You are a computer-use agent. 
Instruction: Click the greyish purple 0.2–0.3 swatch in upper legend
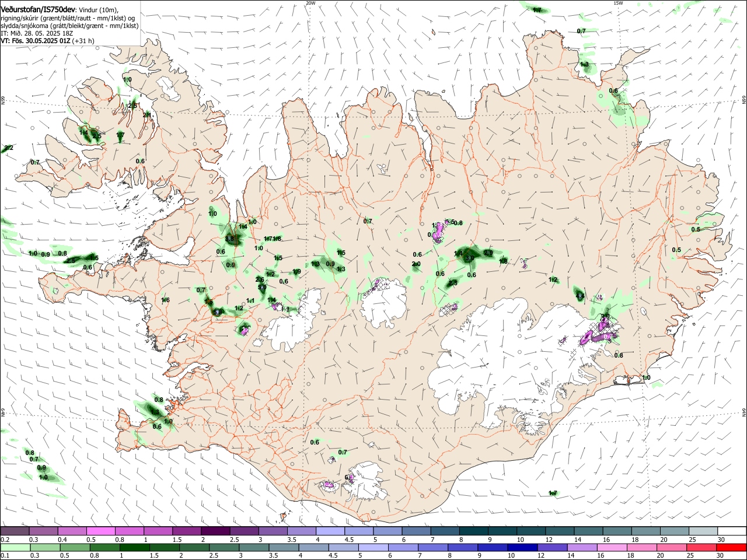click(x=15, y=531)
